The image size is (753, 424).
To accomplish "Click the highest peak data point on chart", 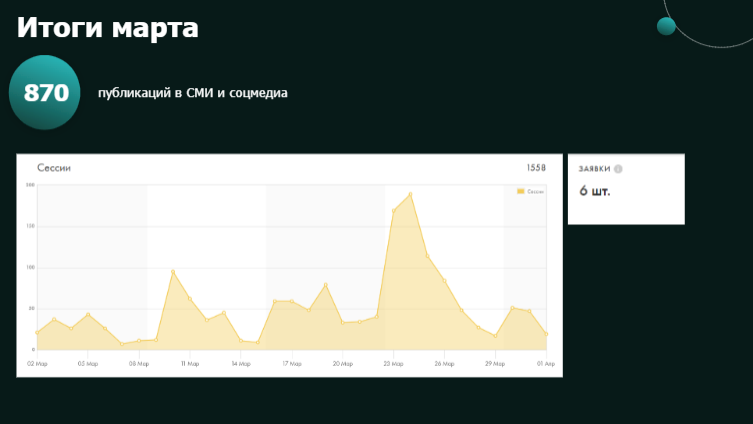I will click(x=410, y=194).
